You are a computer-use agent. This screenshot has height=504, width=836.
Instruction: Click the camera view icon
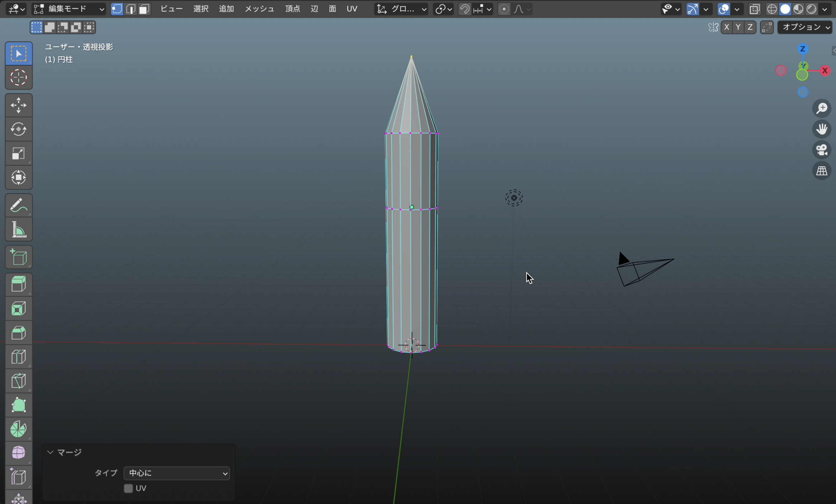[822, 150]
